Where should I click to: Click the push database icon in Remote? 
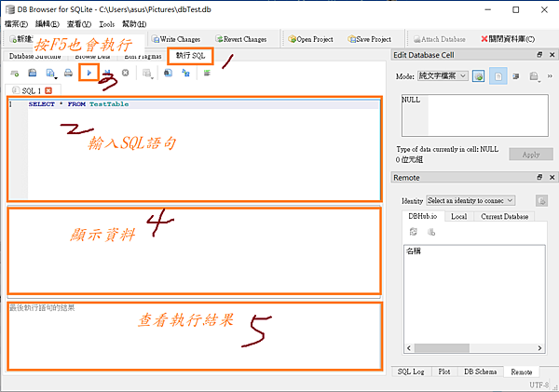pos(431,232)
